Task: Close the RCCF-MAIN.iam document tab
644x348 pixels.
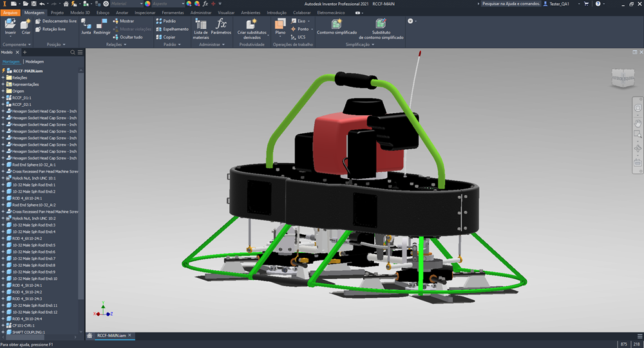Action: (x=130, y=335)
